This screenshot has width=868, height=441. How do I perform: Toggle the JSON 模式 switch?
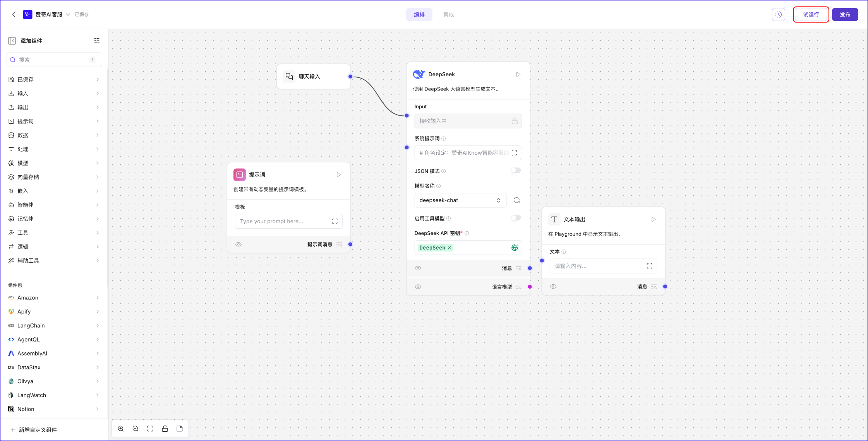[516, 171]
